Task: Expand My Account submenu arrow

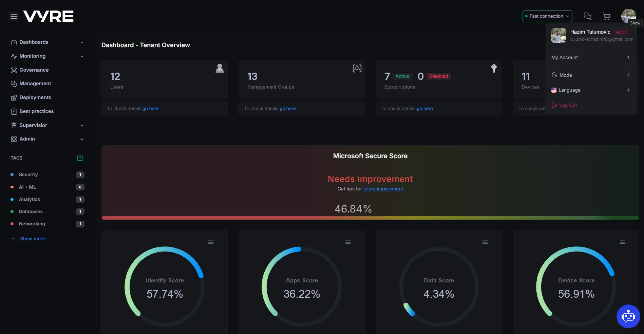Action: [628, 57]
